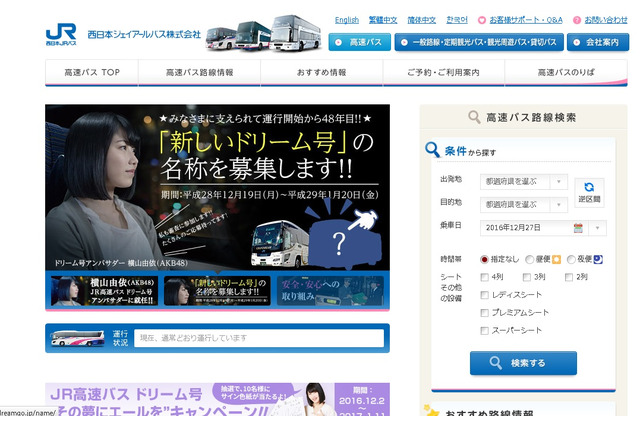Click the pink icon beside お客様サポート・Q&A

[x=482, y=20]
